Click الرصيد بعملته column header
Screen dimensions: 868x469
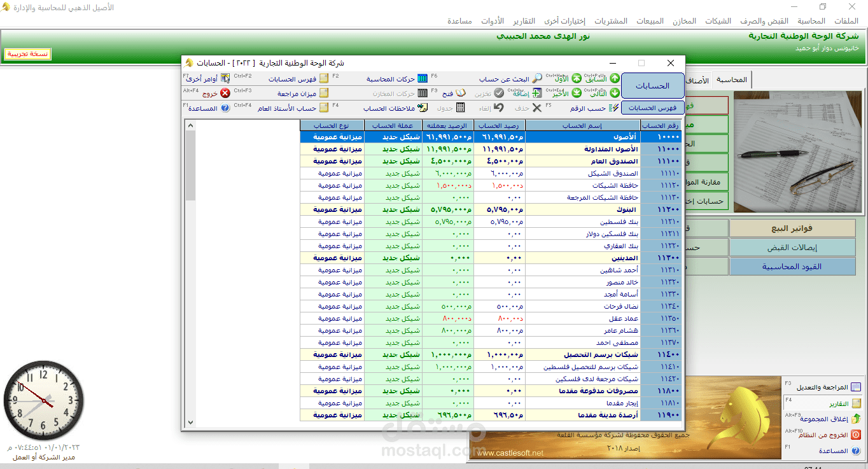449,125
